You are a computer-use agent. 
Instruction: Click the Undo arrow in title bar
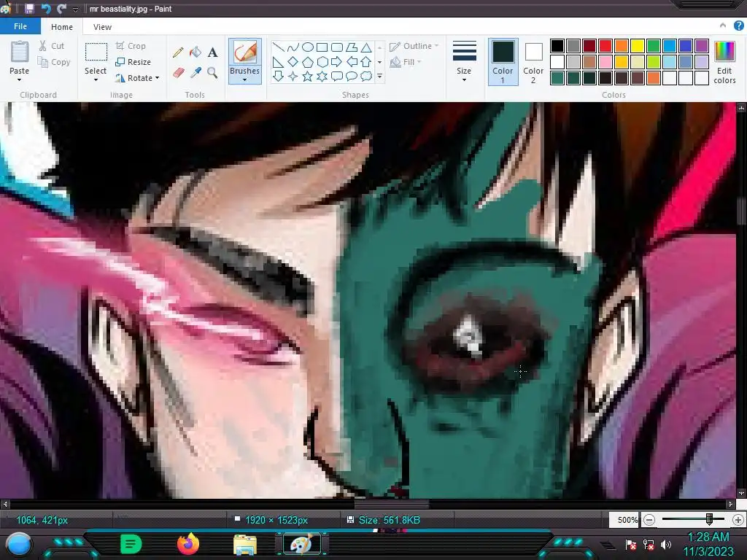46,9
